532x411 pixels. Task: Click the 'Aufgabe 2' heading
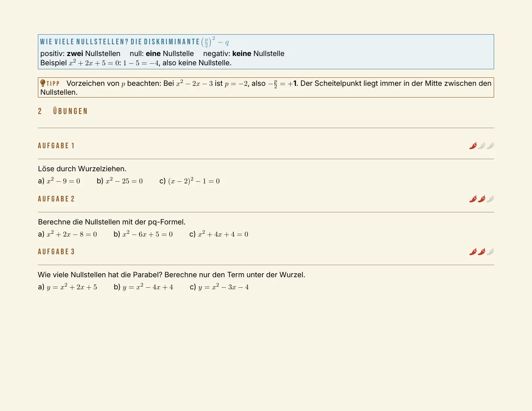(x=56, y=199)
